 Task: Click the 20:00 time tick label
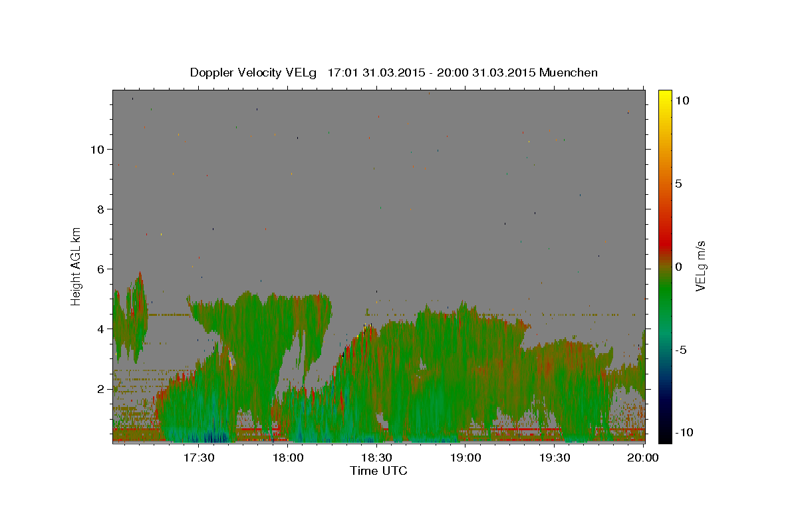[x=644, y=458]
